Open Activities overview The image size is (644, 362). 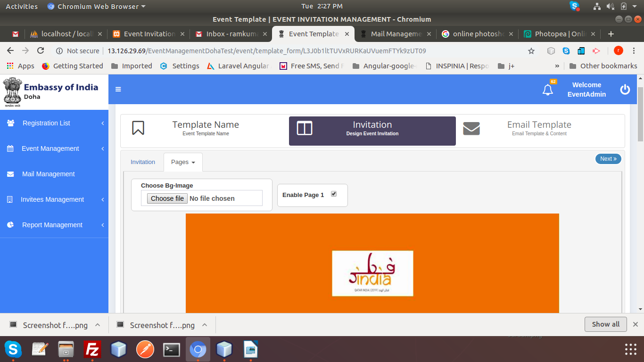tap(22, 6)
